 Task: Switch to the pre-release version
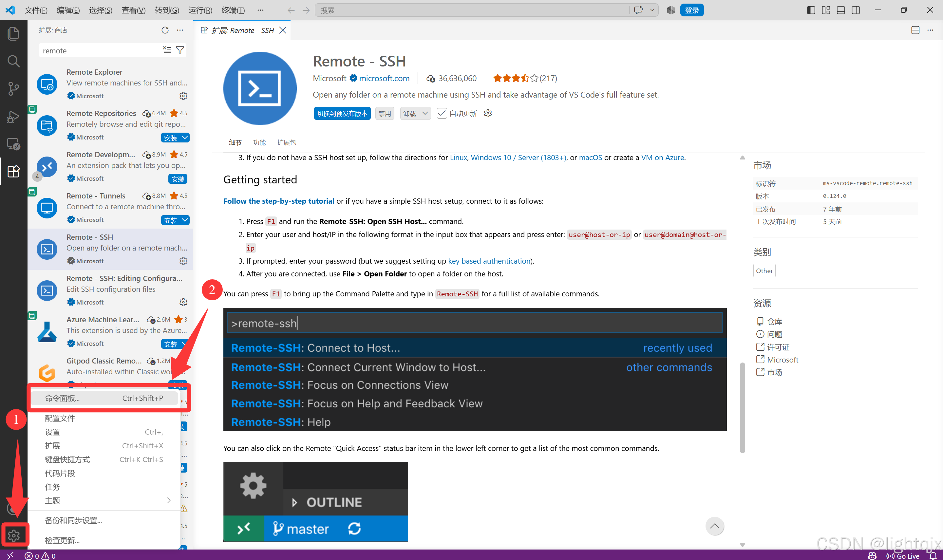(342, 114)
